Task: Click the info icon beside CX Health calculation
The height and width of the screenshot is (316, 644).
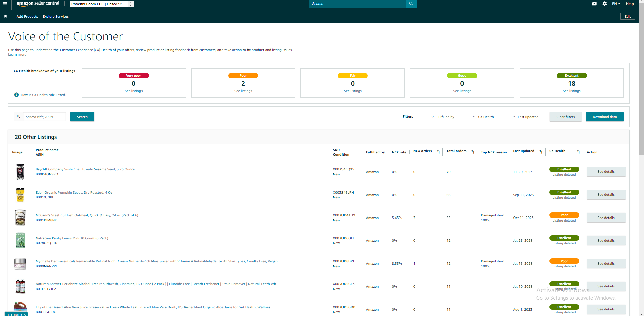Action: [x=16, y=95]
